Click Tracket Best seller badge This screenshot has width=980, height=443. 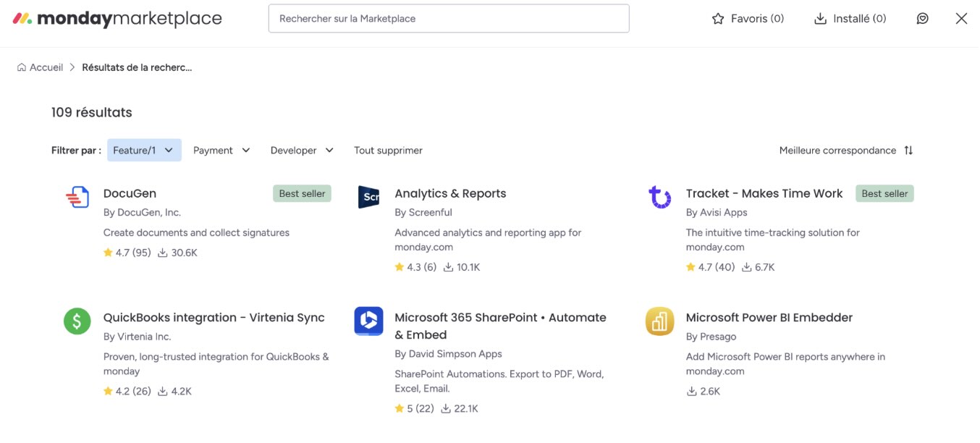pyautogui.click(x=884, y=193)
